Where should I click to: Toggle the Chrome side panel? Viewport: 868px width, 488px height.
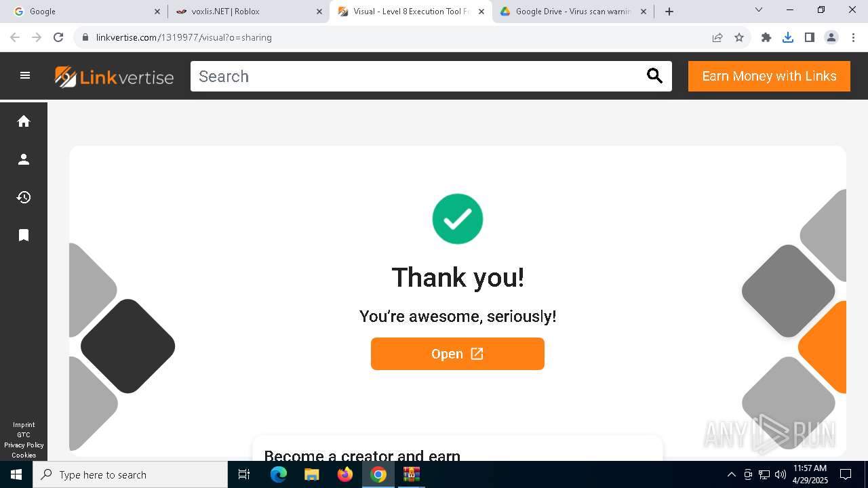coord(809,37)
